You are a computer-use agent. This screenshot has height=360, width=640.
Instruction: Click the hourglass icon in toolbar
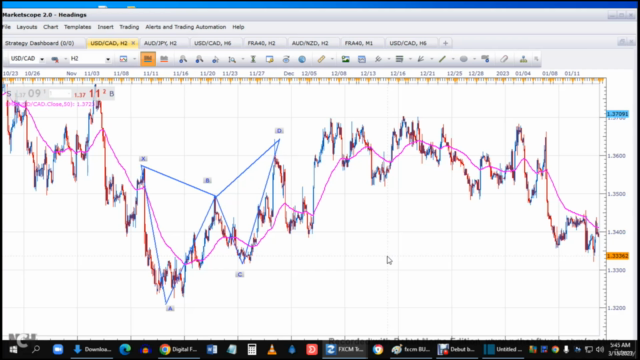click(x=253, y=59)
